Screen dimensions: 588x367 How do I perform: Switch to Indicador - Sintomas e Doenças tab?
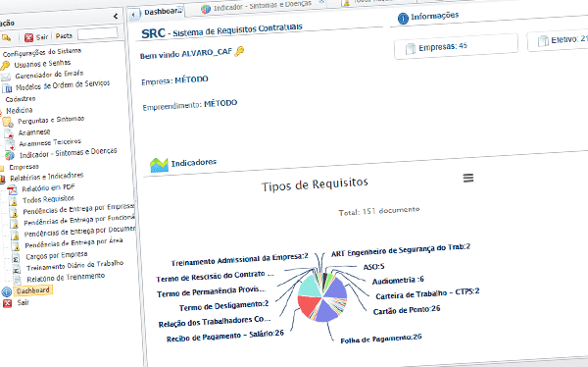(x=262, y=6)
